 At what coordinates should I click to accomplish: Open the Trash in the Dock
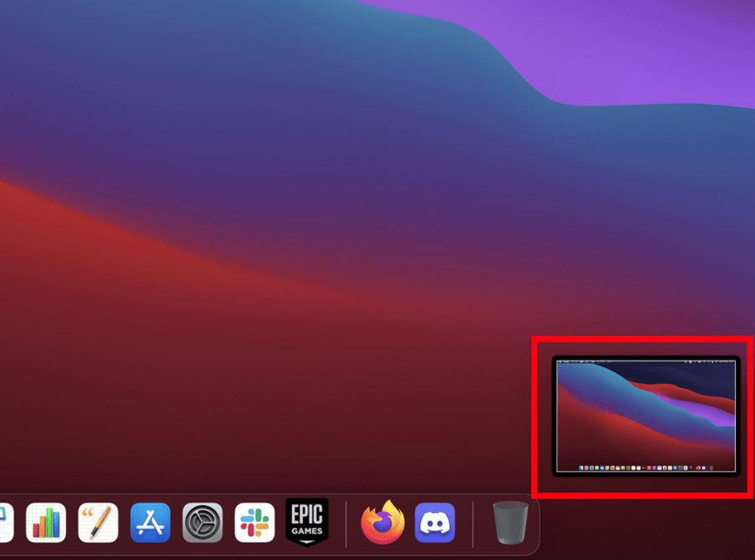510,522
